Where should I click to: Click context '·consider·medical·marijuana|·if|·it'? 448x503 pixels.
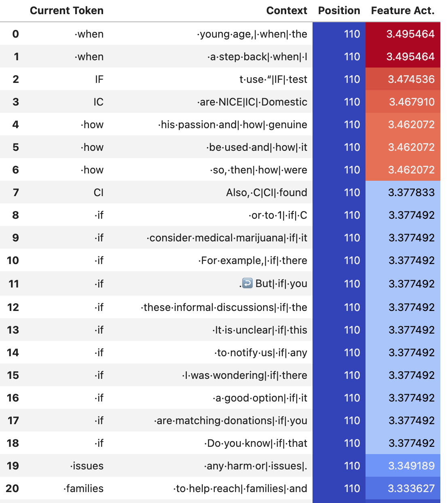tap(227, 238)
